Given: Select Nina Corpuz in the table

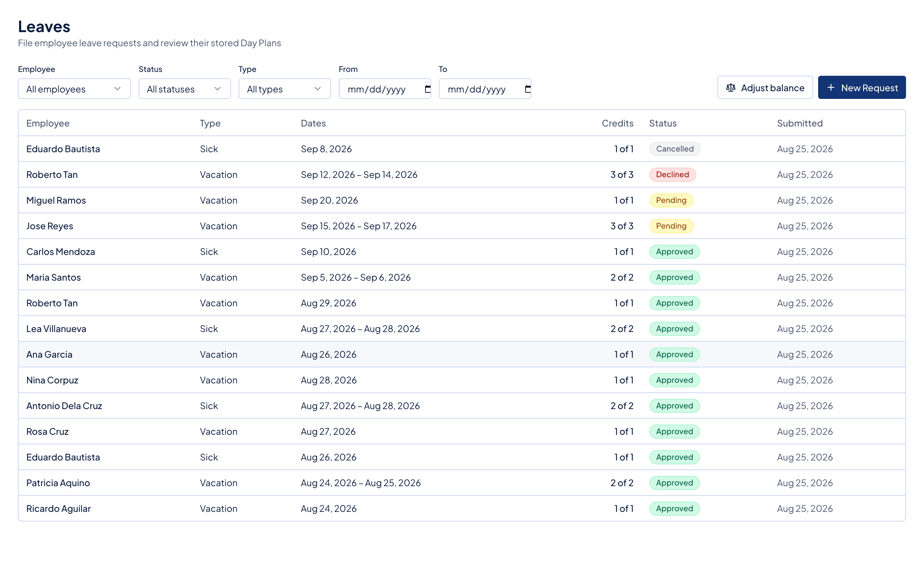Looking at the screenshot, I should [52, 380].
